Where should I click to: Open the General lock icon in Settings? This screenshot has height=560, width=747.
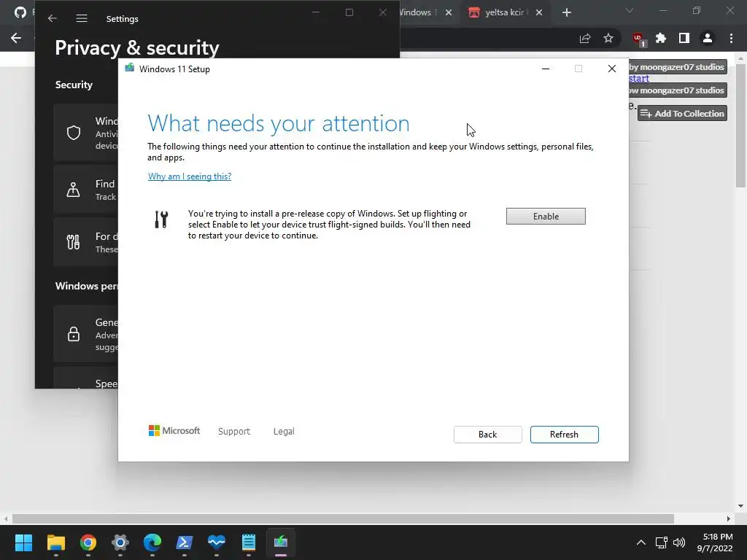tap(74, 334)
